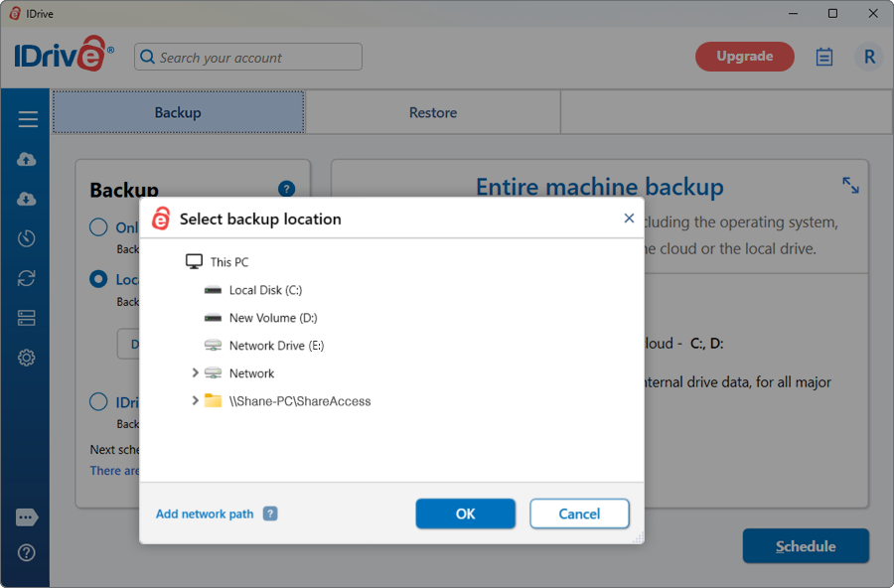This screenshot has height=588, width=894.
Task: Expand the Entire machine backup panel
Action: point(850,185)
